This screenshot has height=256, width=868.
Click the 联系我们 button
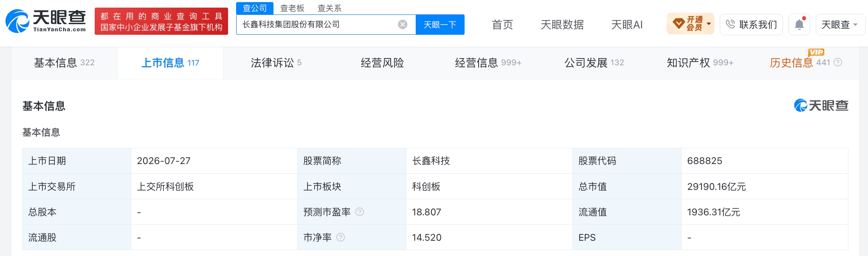pos(751,24)
